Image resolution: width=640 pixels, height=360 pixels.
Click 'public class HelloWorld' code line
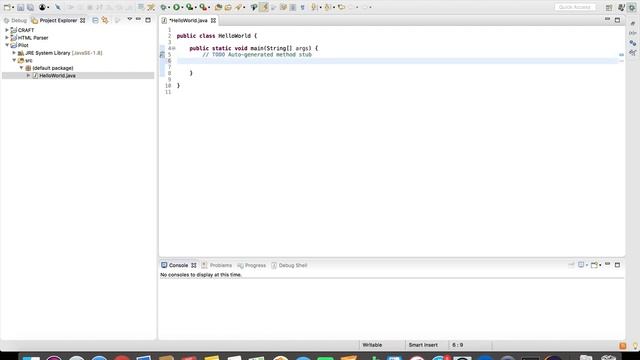coord(217,36)
